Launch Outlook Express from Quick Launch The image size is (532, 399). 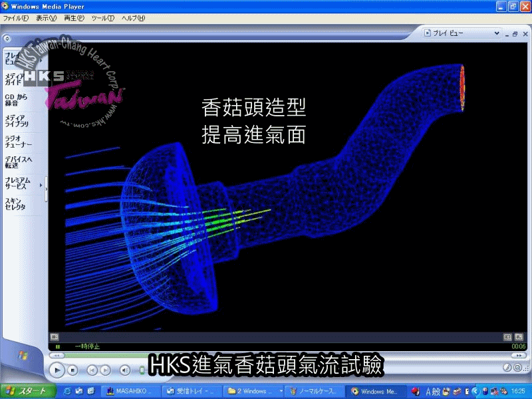point(78,392)
